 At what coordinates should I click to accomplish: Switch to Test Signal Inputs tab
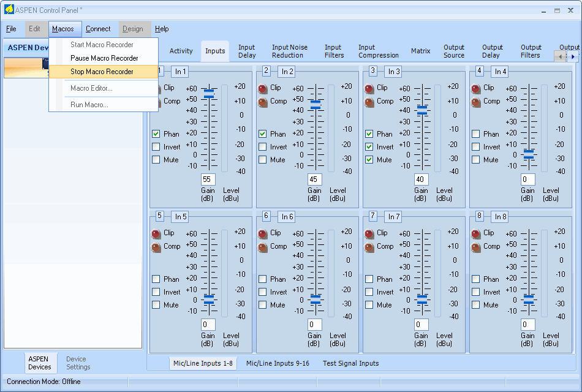pos(351,363)
